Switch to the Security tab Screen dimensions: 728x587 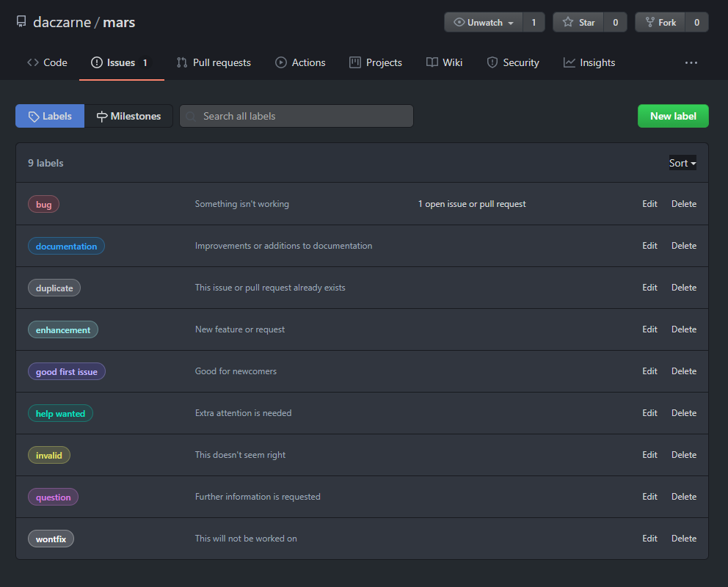513,62
